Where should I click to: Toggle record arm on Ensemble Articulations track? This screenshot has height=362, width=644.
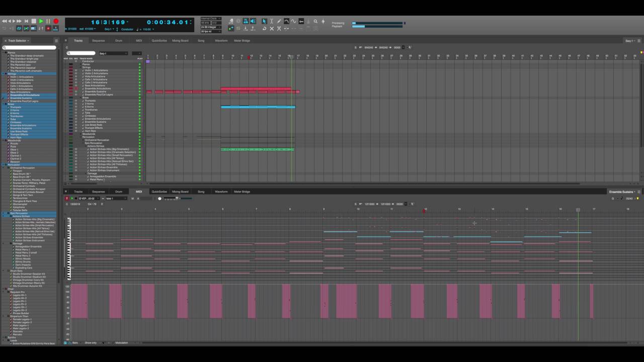coord(76,88)
